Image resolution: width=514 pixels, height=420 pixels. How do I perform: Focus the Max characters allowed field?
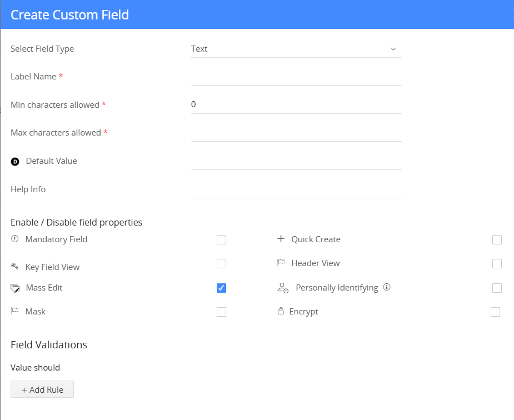click(296, 133)
